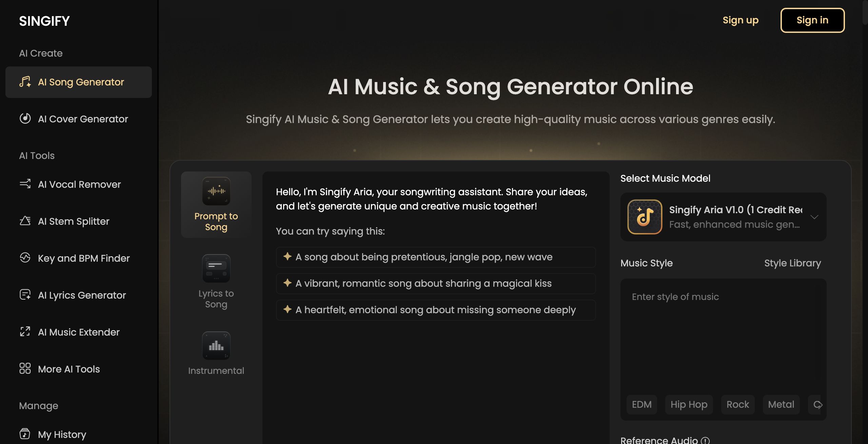This screenshot has height=444, width=868.
Task: Open More AI Tools
Action: 79,369
